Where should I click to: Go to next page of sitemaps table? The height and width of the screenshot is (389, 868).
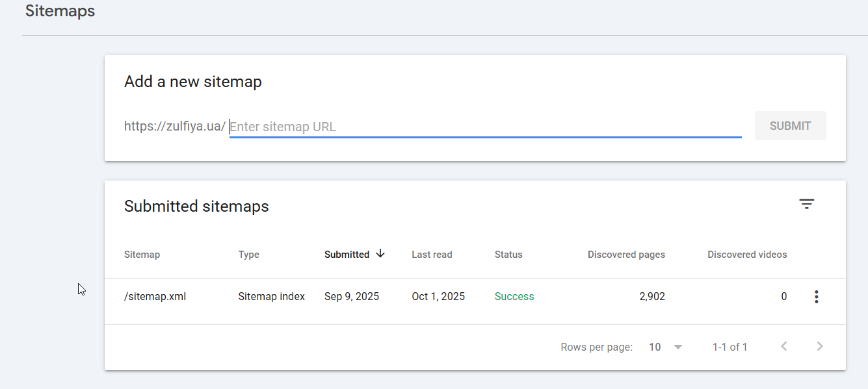pos(820,347)
